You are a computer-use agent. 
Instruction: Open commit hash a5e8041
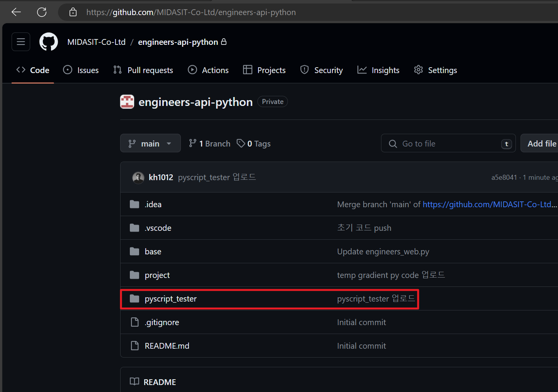504,177
